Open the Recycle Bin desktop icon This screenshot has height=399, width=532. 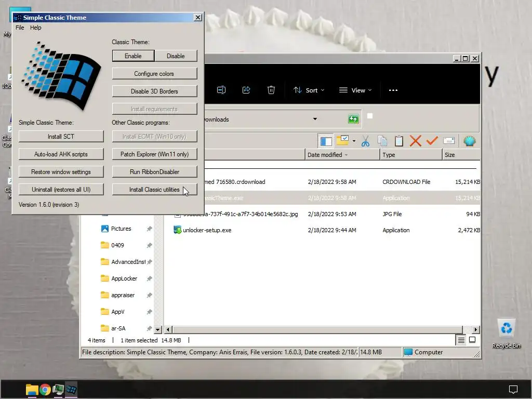click(x=506, y=334)
